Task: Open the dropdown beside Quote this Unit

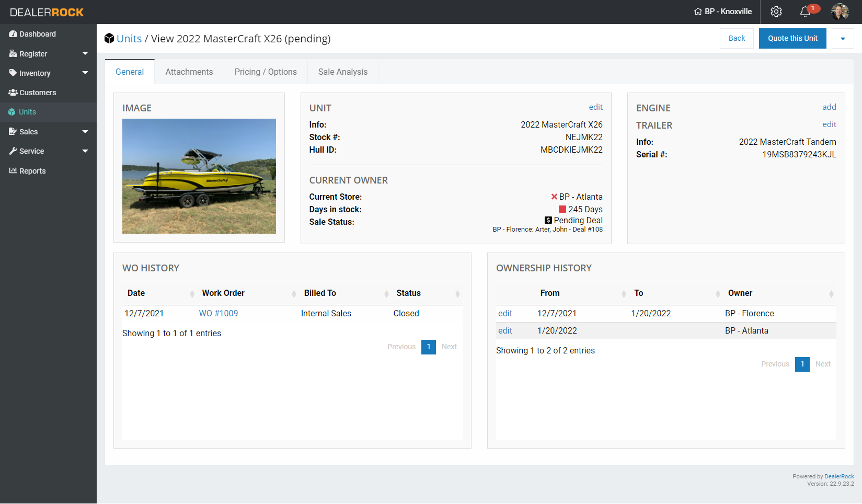Action: click(x=843, y=38)
